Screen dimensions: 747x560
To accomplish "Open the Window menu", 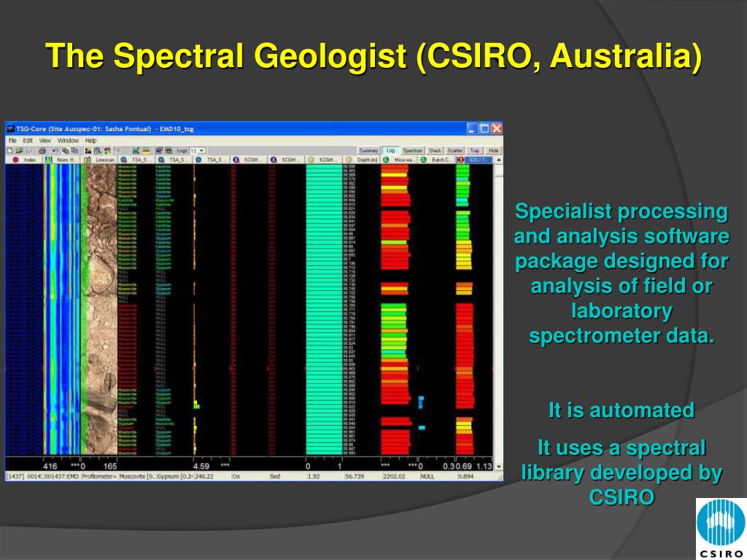I will pyautogui.click(x=68, y=141).
